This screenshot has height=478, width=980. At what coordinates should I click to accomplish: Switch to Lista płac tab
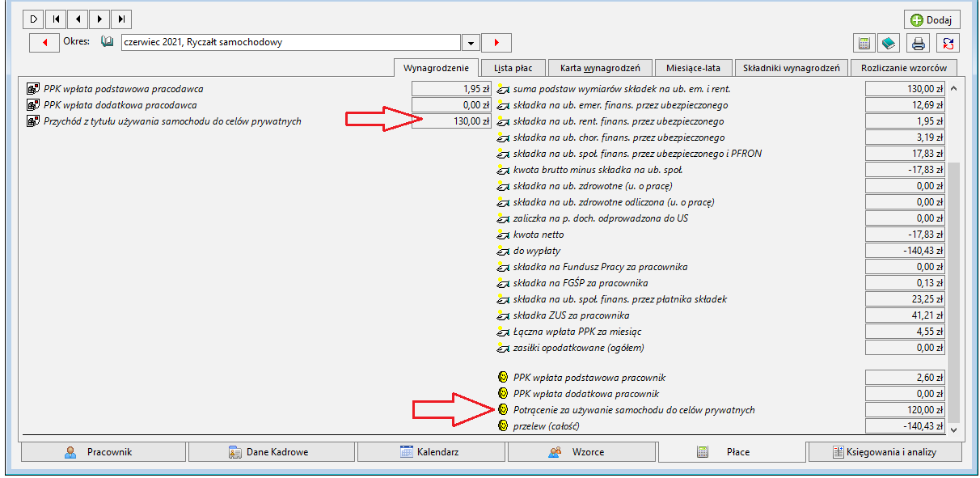(x=513, y=68)
